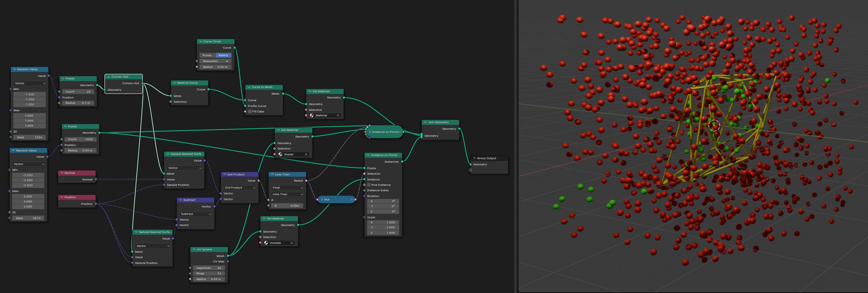Viewport: 868px width, 293px height.
Task: Select Points mode in Curve Circle
Action: (x=207, y=55)
